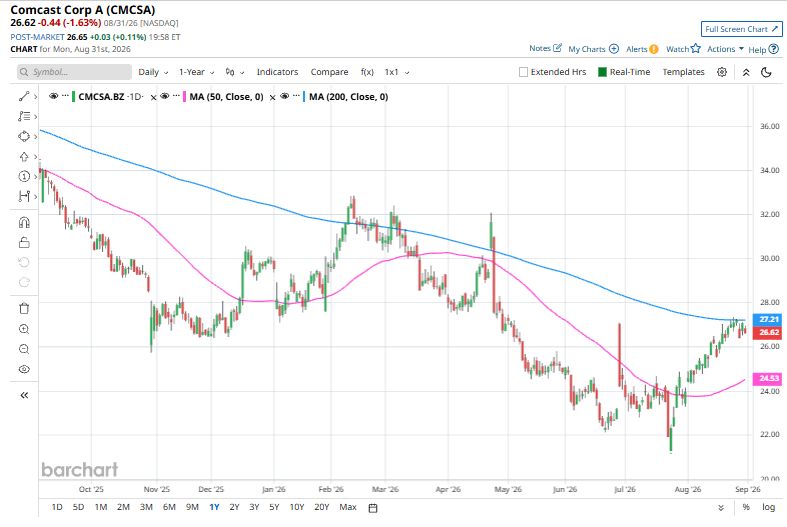Enable the Extended Hrs checkbox

pos(523,72)
